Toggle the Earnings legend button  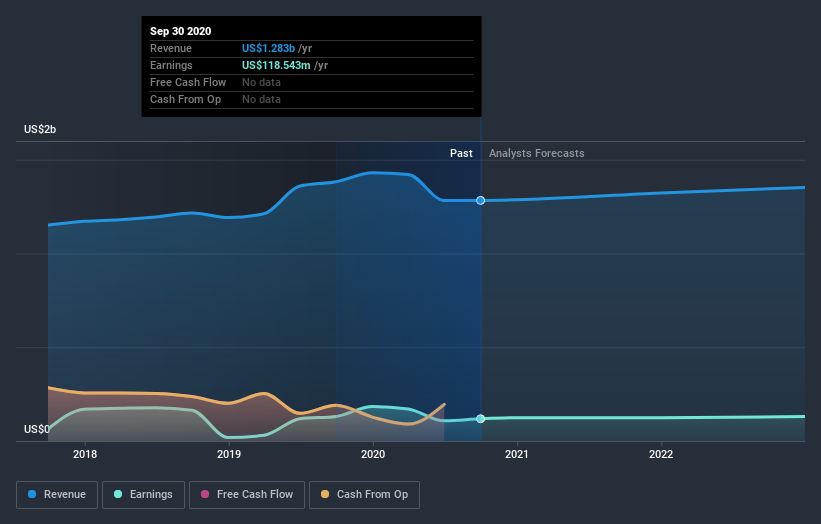coord(143,495)
